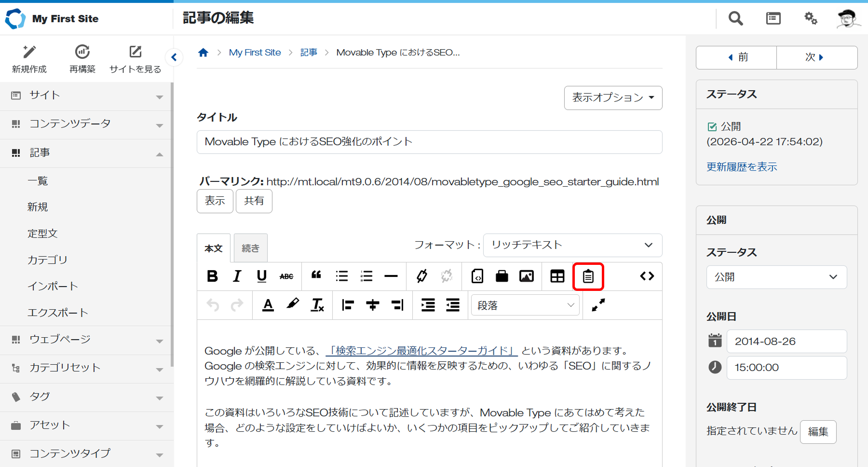
Task: Open the 段落 paragraph style dropdown
Action: [525, 305]
